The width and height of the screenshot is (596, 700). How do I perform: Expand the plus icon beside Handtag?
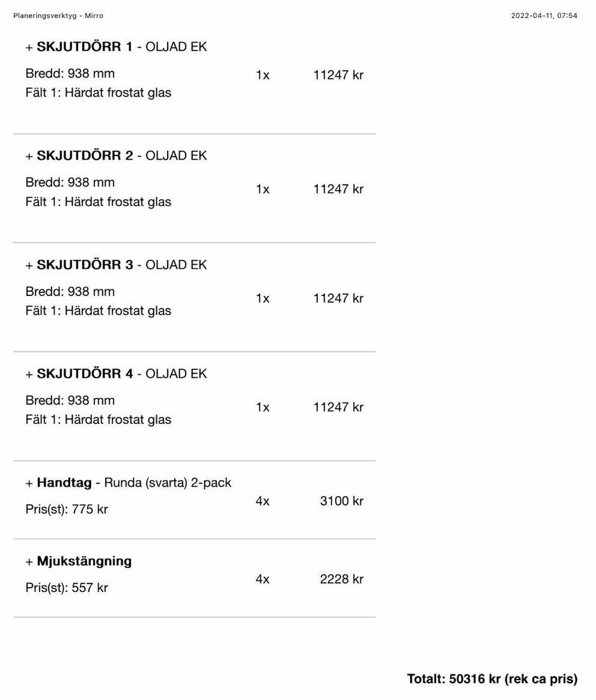point(29,483)
